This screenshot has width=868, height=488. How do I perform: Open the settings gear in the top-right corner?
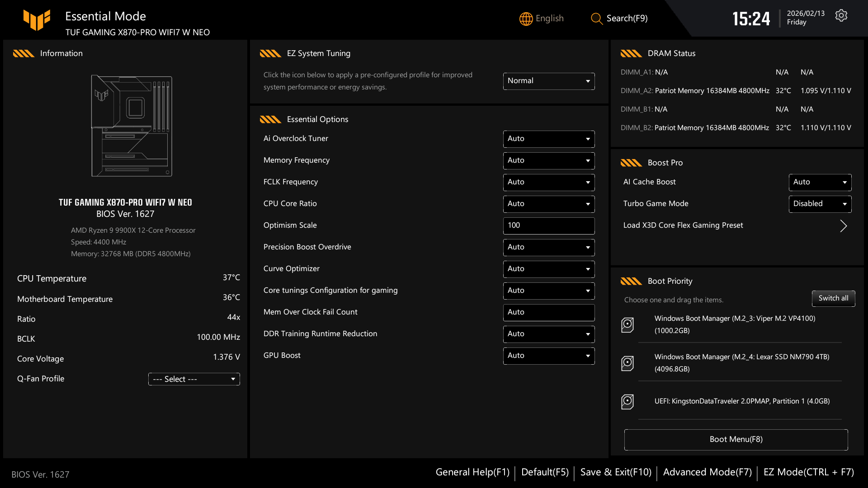click(x=841, y=15)
